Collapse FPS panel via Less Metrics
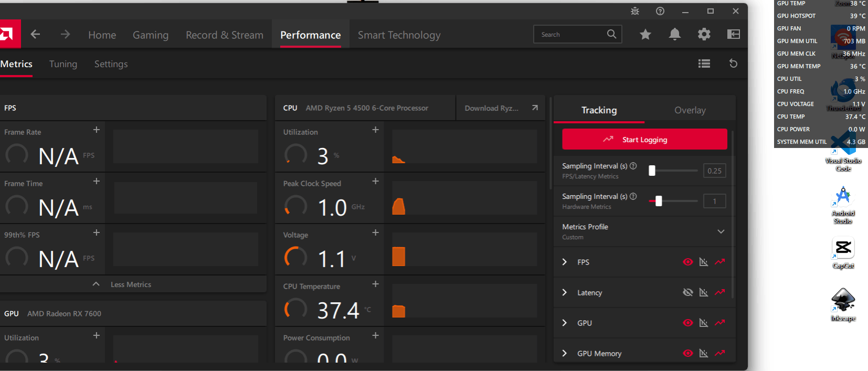Viewport: 868px width, 371px height. [122, 284]
